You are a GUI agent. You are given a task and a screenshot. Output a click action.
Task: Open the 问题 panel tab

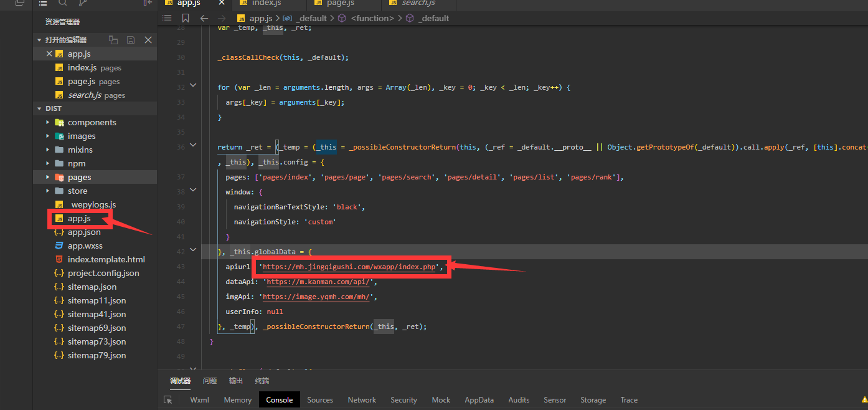tap(210, 381)
